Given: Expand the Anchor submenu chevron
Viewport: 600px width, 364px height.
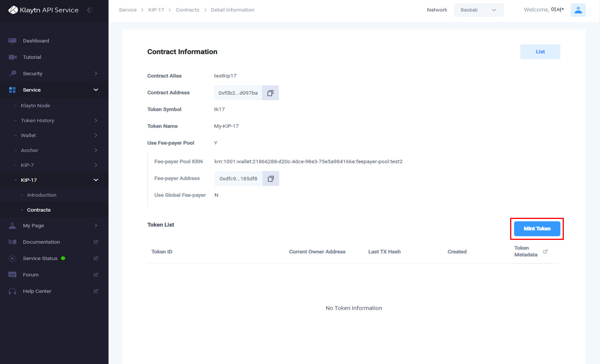Looking at the screenshot, I should (96, 150).
